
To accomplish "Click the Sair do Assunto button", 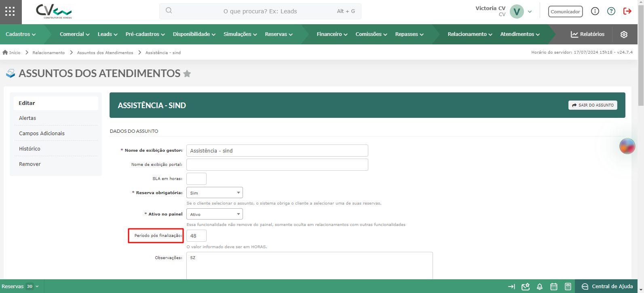I will [593, 105].
